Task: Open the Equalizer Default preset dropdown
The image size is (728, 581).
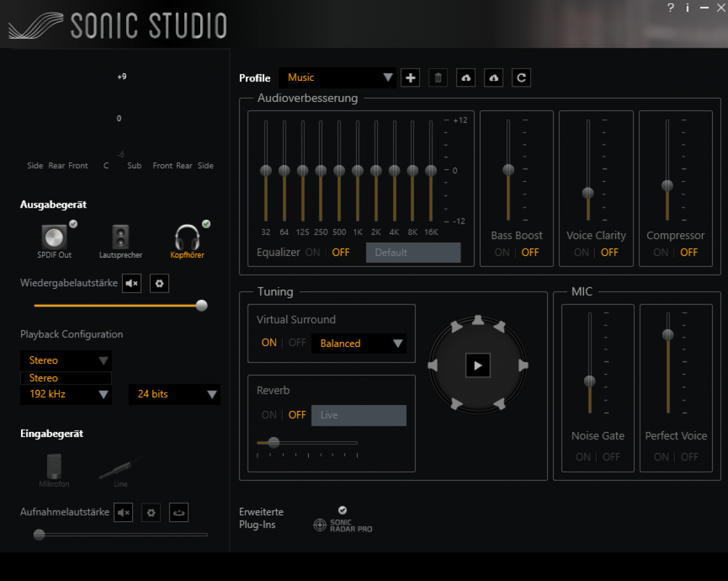Action: (x=413, y=253)
